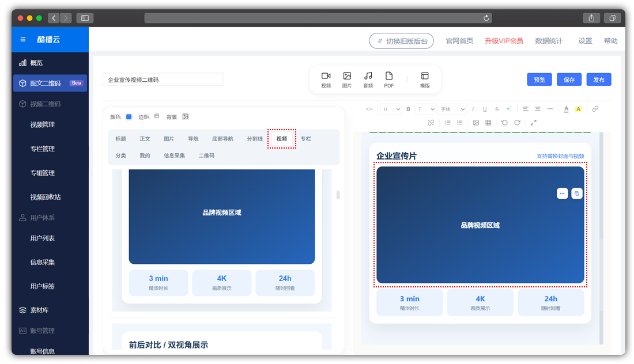Click the 音频 music note icon
The width and height of the screenshot is (634, 364).
click(x=368, y=79)
